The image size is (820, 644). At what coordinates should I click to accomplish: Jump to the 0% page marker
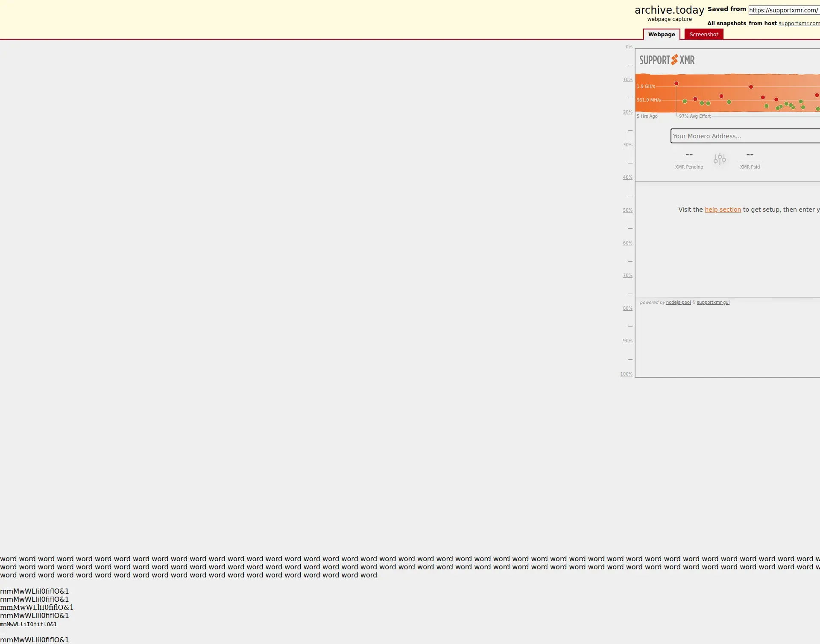(629, 47)
